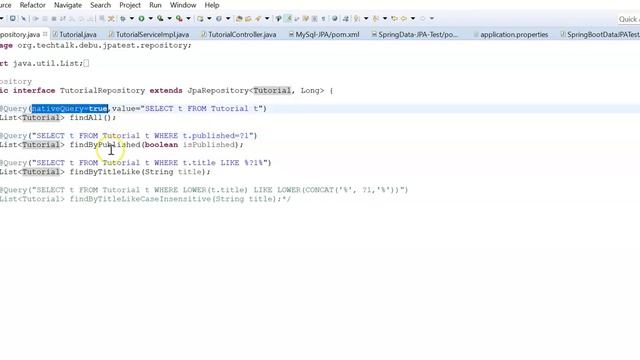
Task: Switch to the MySql-JPA/pom.xml tab
Action: point(324,35)
